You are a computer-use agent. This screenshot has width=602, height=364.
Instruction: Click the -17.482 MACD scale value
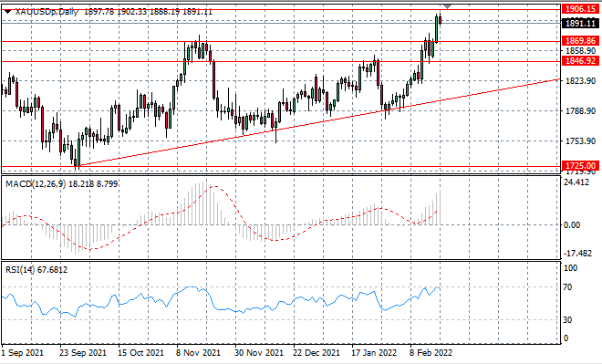click(577, 254)
